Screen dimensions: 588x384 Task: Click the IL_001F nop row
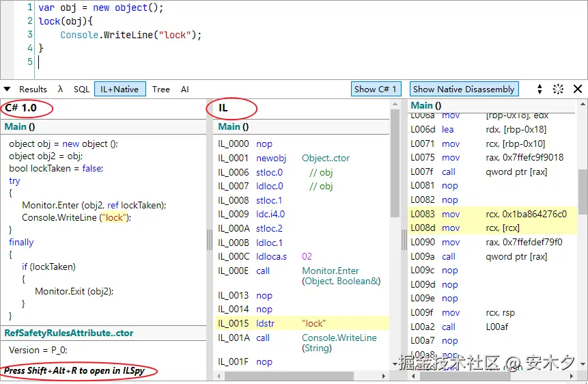click(245, 362)
